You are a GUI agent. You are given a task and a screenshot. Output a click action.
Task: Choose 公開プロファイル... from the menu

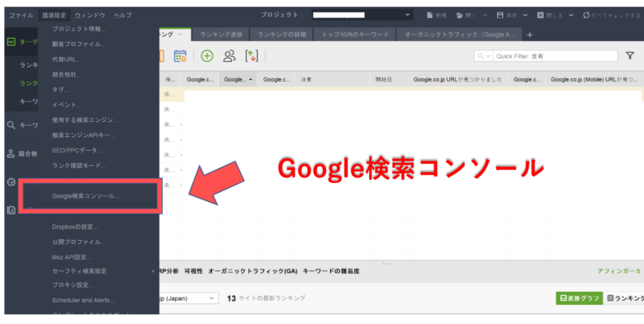(x=79, y=242)
